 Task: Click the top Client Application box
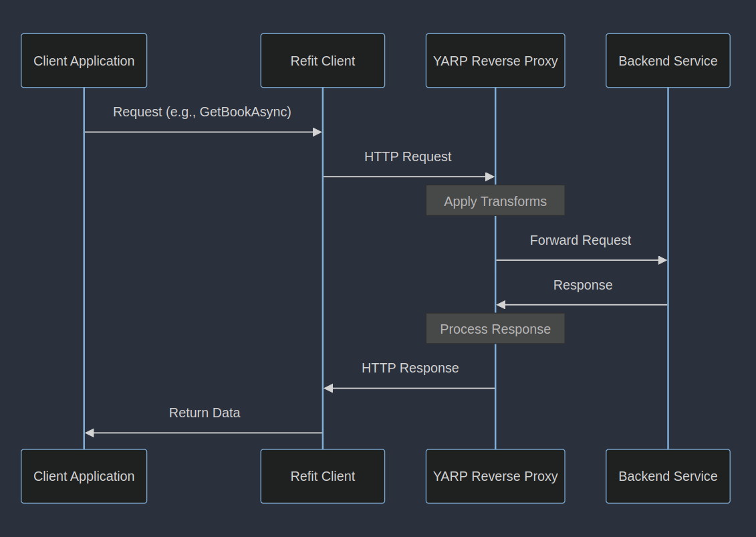point(84,61)
